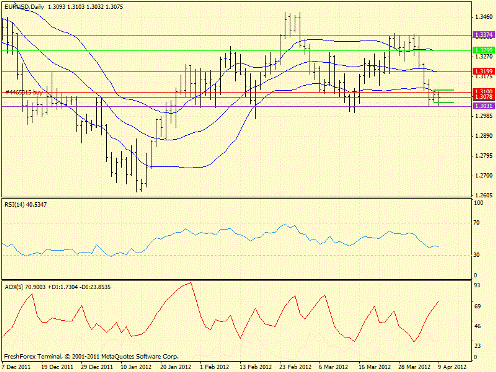Click the purple 1.3374 price tag
The height and width of the screenshot is (372, 496).
484,35
